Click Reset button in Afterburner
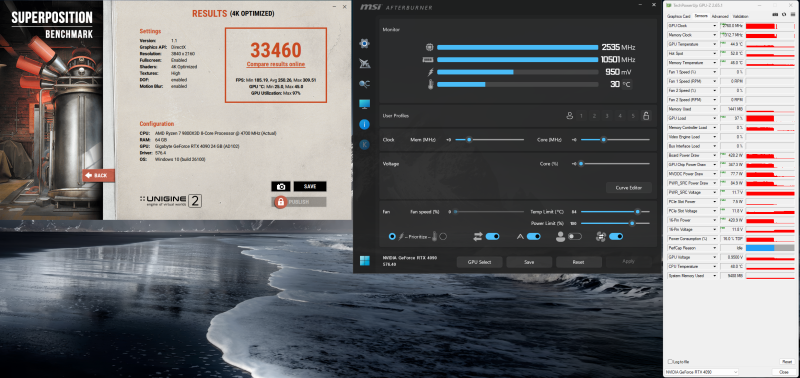This screenshot has height=378, width=800. pos(579,262)
